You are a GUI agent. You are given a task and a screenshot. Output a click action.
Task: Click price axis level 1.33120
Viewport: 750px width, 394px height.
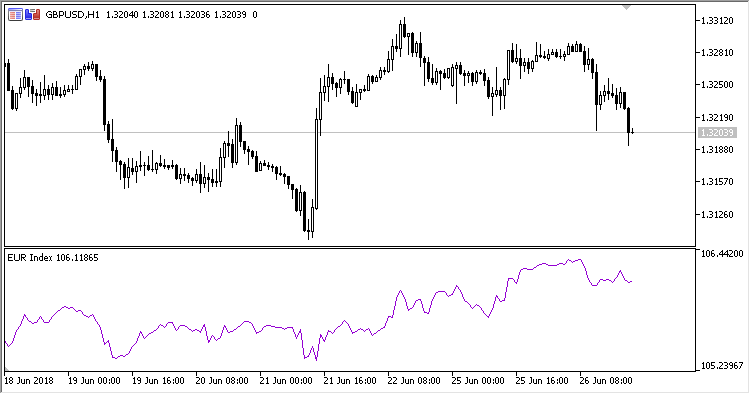click(717, 21)
